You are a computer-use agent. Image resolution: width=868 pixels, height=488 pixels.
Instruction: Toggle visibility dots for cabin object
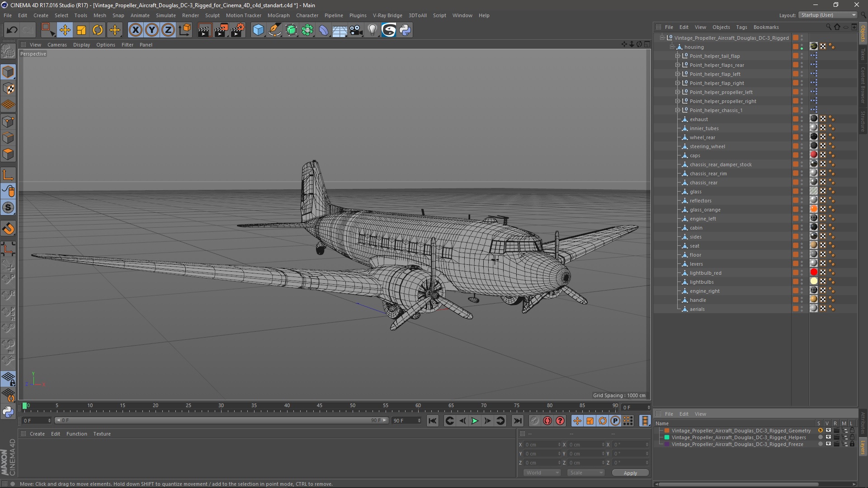[802, 228]
